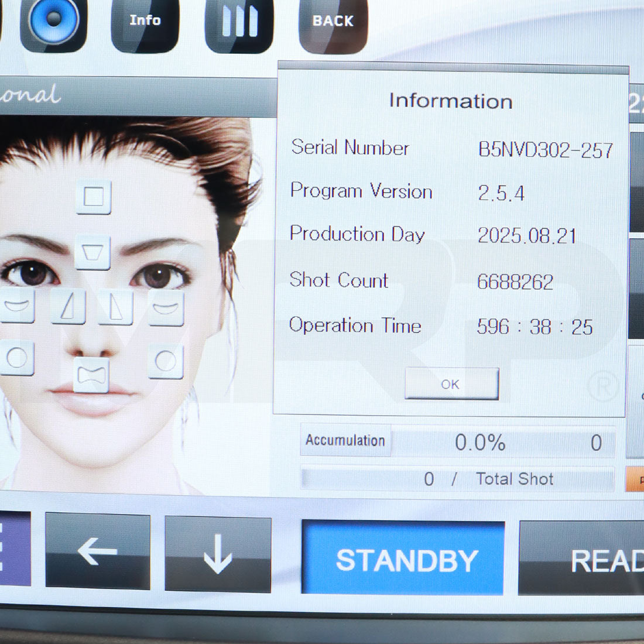Go back with the BACK button
The image size is (644, 644).
point(333,22)
